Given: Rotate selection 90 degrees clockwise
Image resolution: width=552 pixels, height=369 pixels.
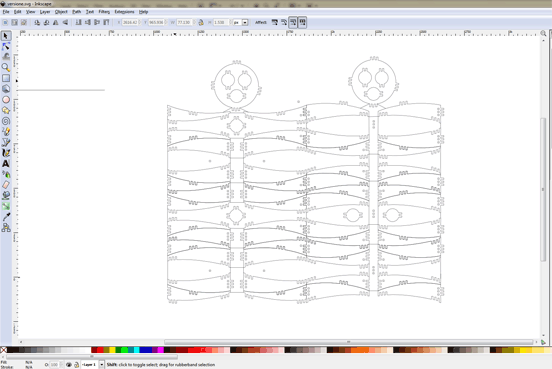Looking at the screenshot, I should [46, 23].
